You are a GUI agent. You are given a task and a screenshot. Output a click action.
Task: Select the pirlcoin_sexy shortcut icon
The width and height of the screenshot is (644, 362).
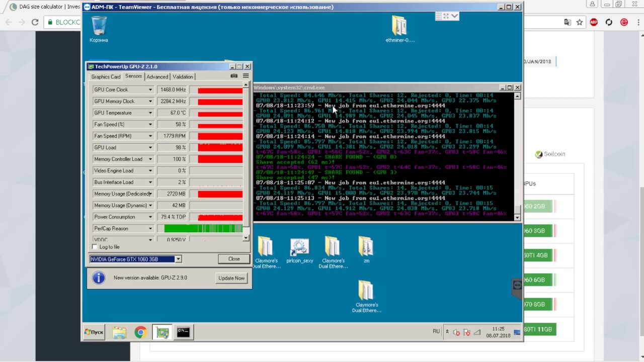(299, 250)
